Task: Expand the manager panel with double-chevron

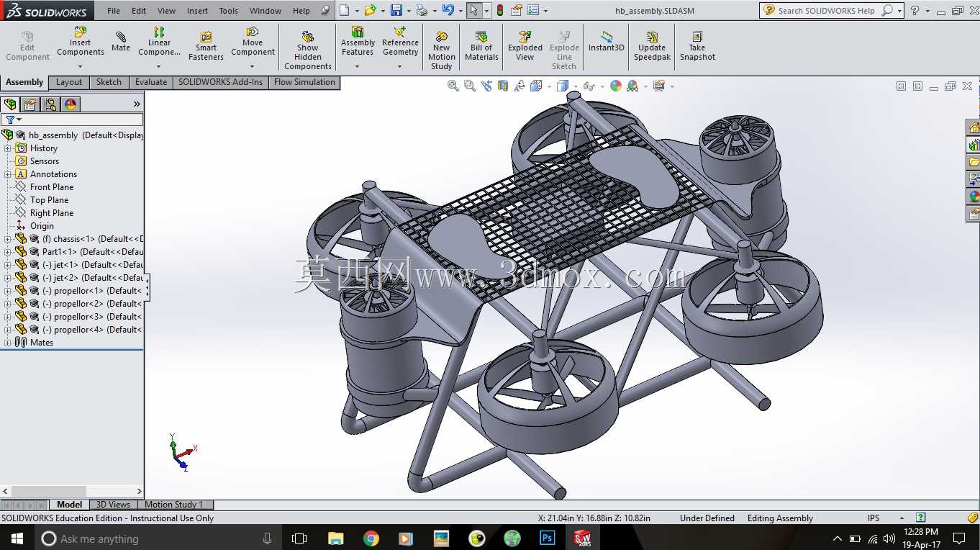Action: 137,104
